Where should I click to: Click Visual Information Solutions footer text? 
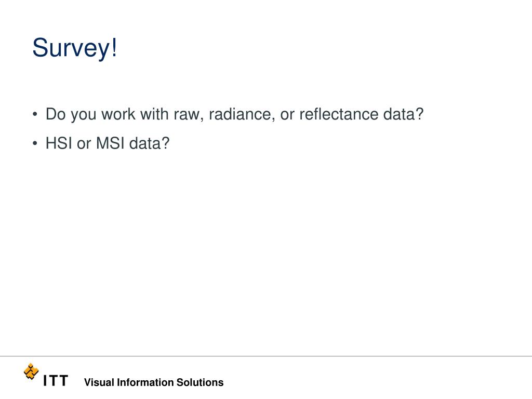click(x=154, y=382)
